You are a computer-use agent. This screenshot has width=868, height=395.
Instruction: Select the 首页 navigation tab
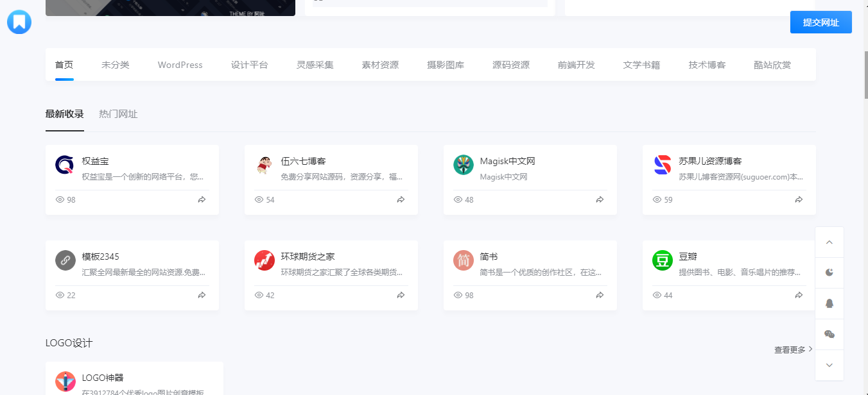tap(64, 65)
